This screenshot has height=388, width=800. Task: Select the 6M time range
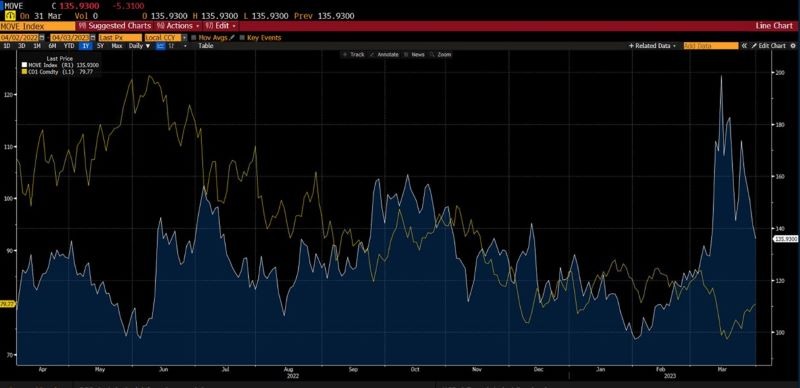[52, 46]
